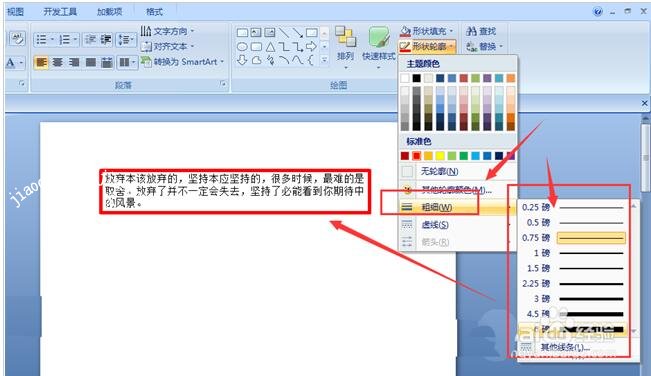Select the straight line shape
The height and width of the screenshot is (376, 651).
tap(284, 32)
